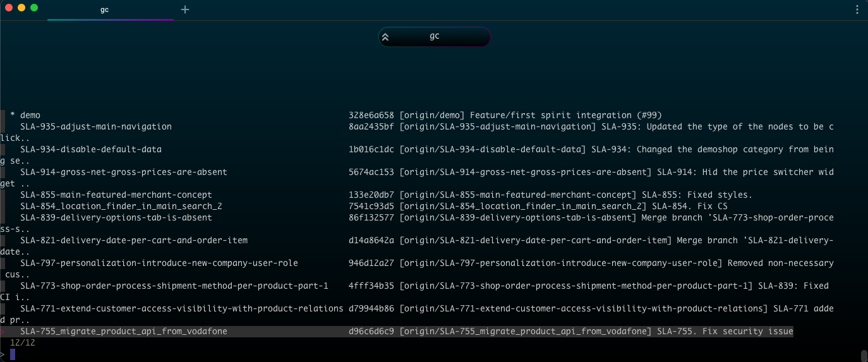Screen dimensions: 868x362
Task: Click the [origin/SLA-854_location_finder_in_main_search_2] remote ref
Action: point(523,207)
